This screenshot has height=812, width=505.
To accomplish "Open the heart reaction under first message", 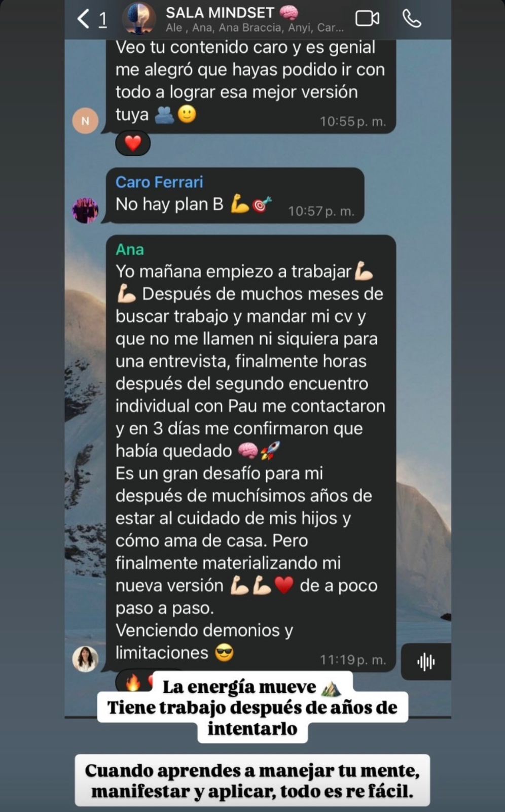I will (x=133, y=144).
